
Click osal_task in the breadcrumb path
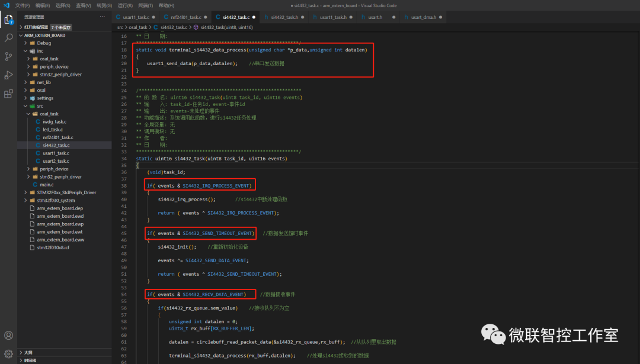(138, 27)
